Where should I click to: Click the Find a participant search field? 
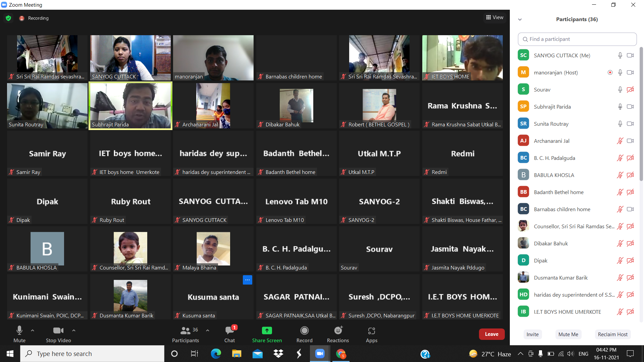click(x=577, y=39)
